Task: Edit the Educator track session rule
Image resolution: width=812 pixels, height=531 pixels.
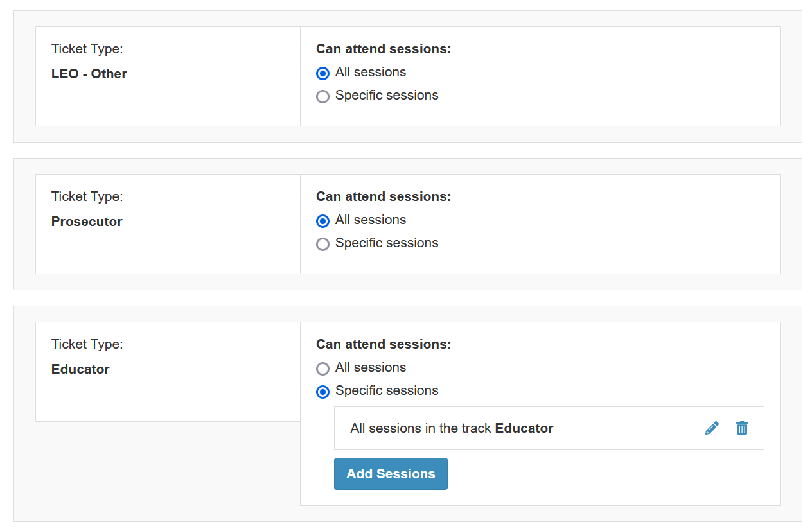Action: pyautogui.click(x=712, y=428)
